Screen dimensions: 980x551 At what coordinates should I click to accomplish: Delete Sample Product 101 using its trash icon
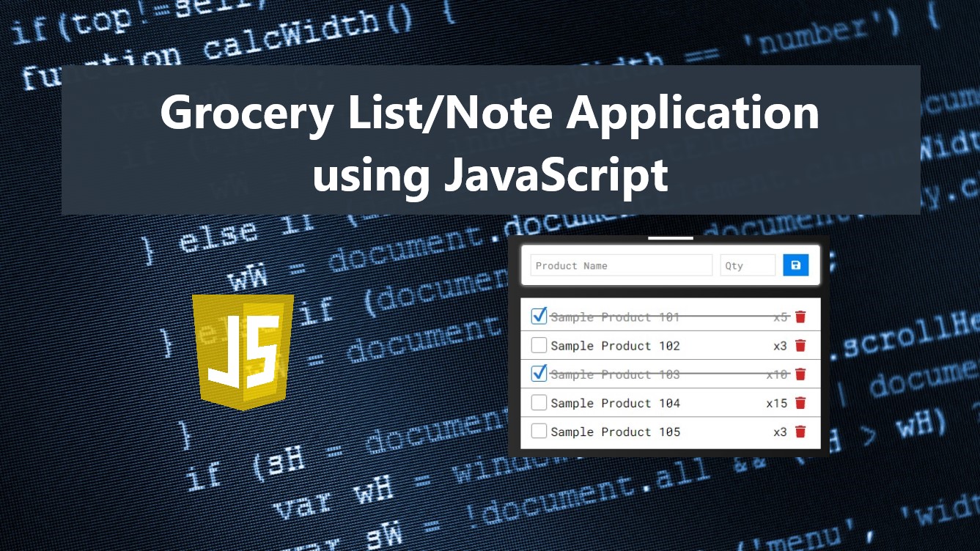800,316
